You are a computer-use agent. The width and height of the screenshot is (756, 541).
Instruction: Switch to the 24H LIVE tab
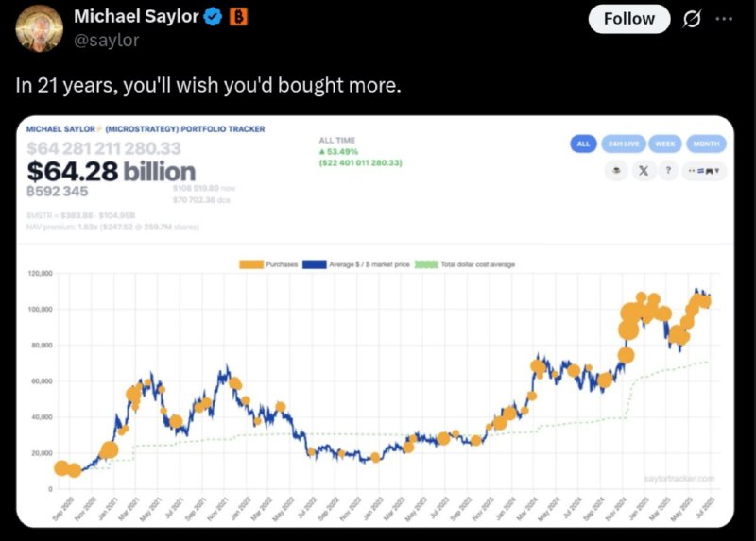click(624, 144)
